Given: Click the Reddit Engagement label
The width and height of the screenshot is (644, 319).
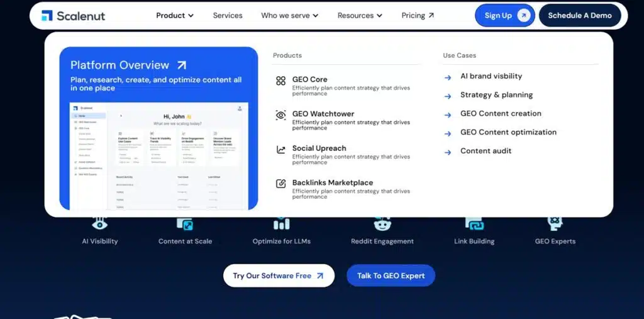Looking at the screenshot, I should coord(382,242).
